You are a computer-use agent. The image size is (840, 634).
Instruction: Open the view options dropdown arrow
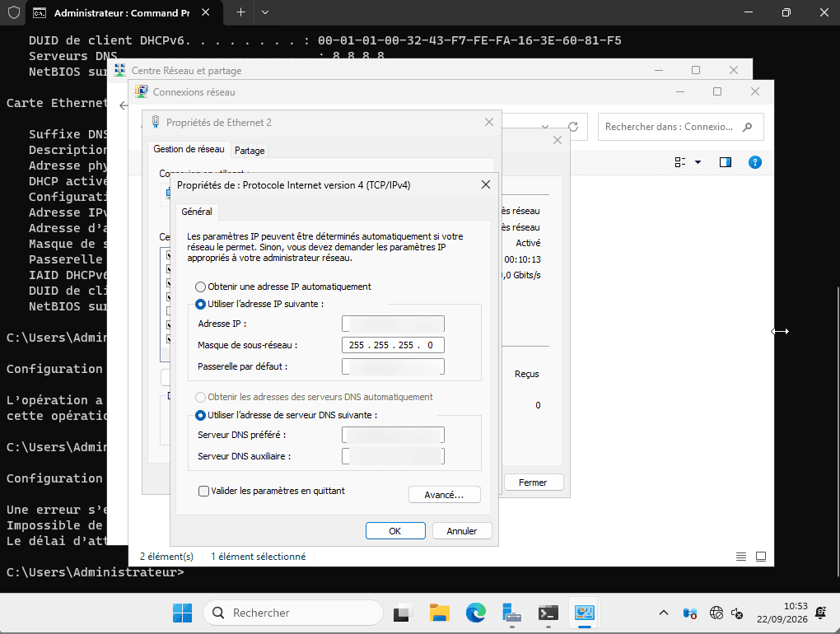[698, 162]
